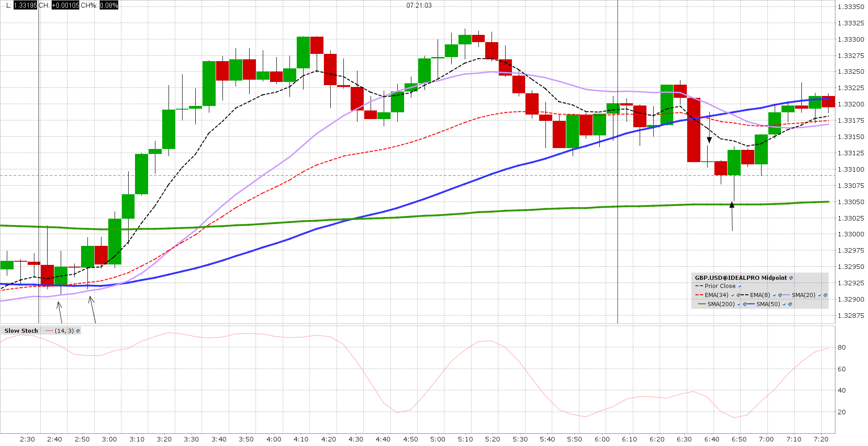Select the tall red candle after 6:30

tap(694, 129)
